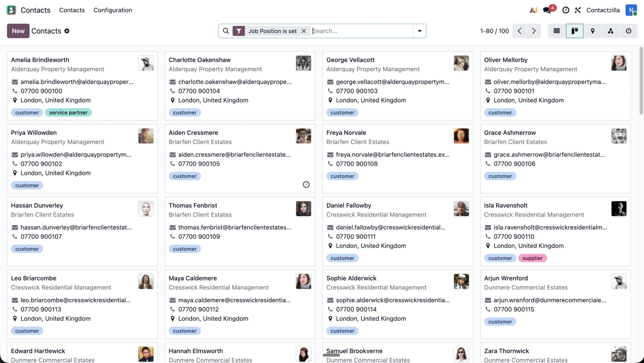Switch to activity view
The image size is (644, 363).
click(x=629, y=31)
